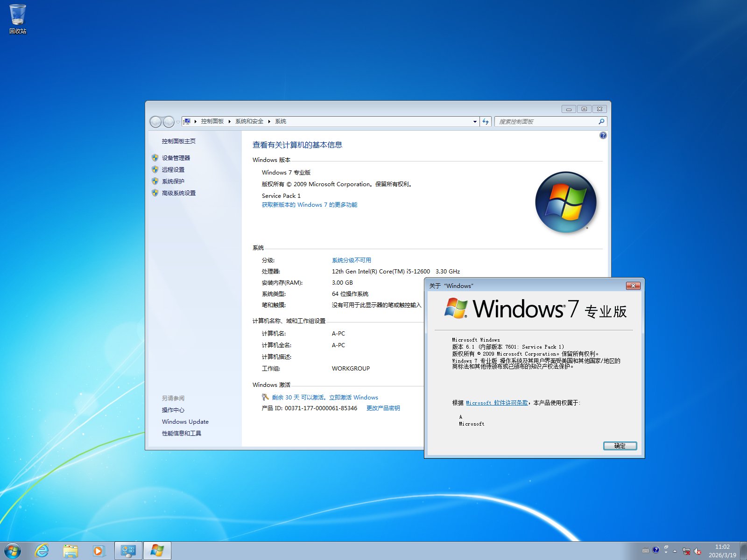Open 控制面板主页 link in sidebar
Viewport: 747px width, 560px height.
tap(179, 141)
